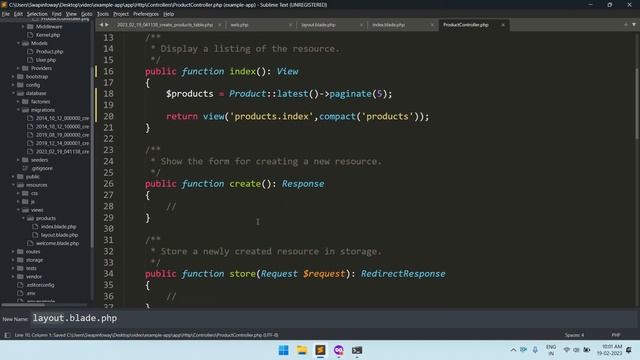Open the Preferences menu
The height and width of the screenshot is (360, 640).
(x=146, y=14)
